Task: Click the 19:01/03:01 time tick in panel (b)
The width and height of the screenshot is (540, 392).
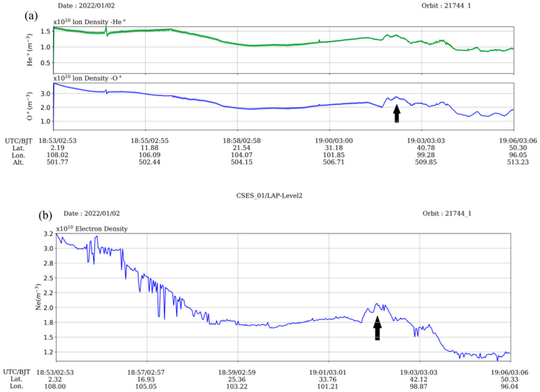Action: point(328,372)
